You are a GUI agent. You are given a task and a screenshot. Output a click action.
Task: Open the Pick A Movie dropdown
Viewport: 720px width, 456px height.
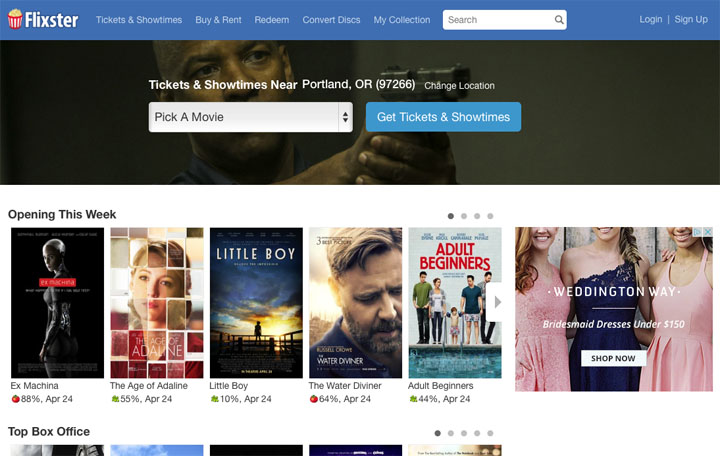[250, 117]
